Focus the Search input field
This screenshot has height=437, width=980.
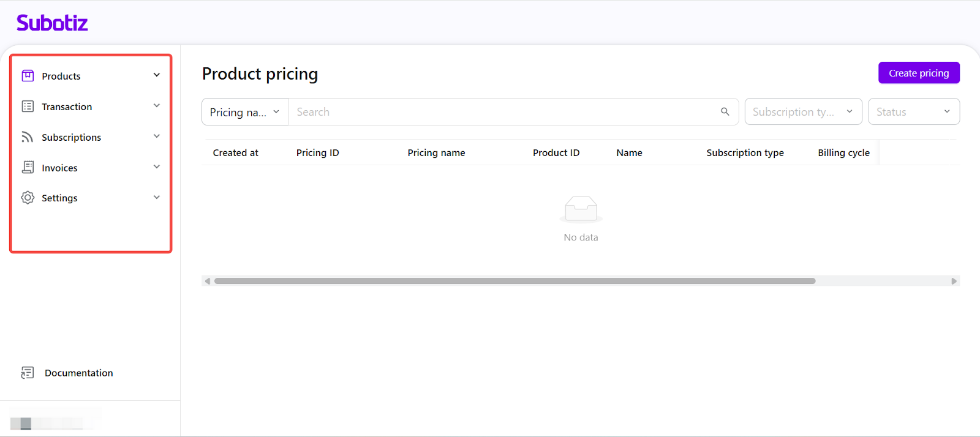[502, 112]
